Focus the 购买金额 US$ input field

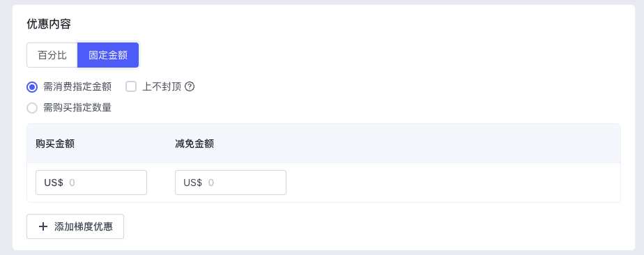tap(91, 183)
